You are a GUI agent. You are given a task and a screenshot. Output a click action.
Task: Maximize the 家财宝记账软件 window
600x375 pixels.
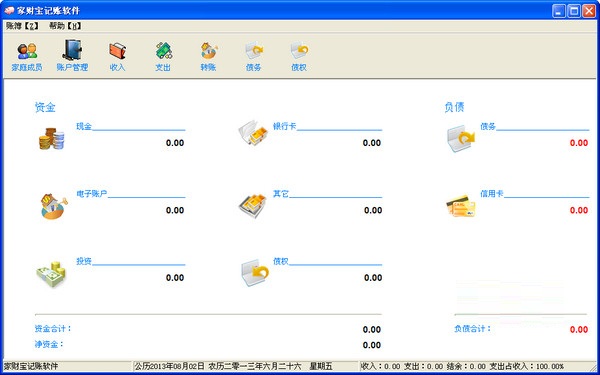click(x=574, y=11)
